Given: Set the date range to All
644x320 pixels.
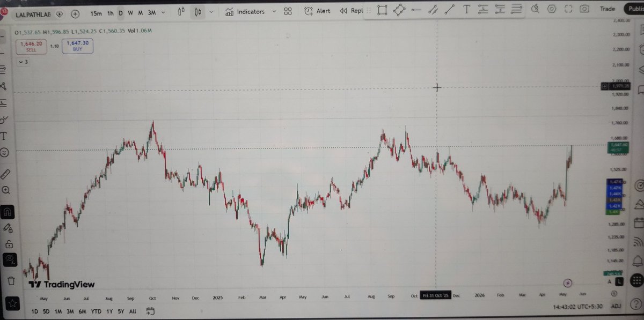Looking at the screenshot, I should tap(133, 311).
